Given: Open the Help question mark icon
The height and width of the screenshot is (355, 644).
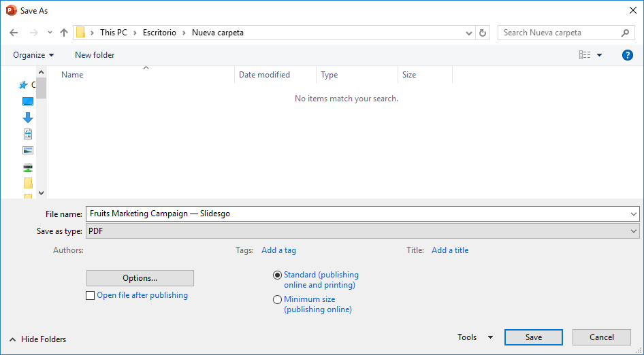Looking at the screenshot, I should click(x=628, y=55).
